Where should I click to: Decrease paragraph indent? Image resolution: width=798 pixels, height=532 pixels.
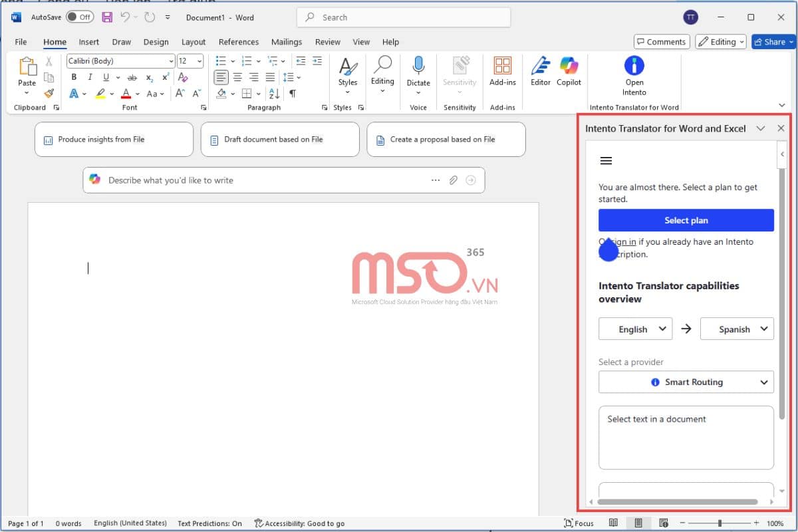(301, 61)
